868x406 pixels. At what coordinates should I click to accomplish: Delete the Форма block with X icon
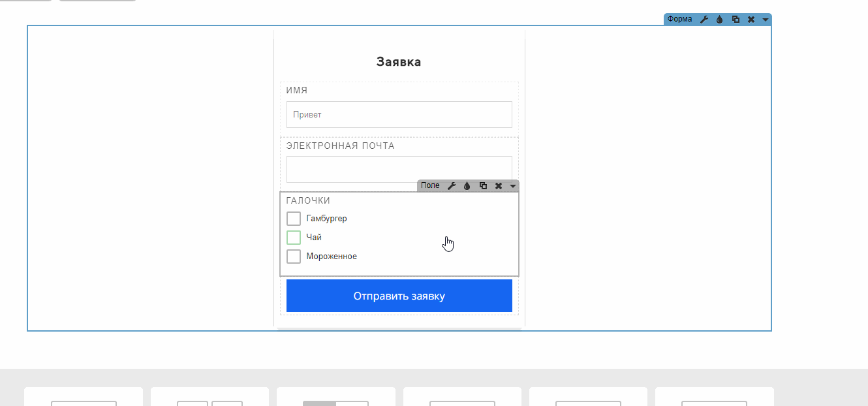pos(751,20)
